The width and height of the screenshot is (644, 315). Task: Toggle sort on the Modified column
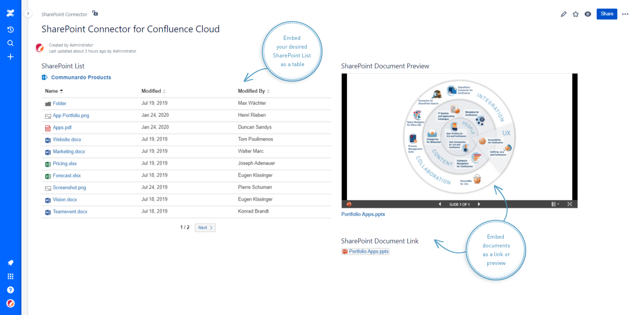click(164, 91)
